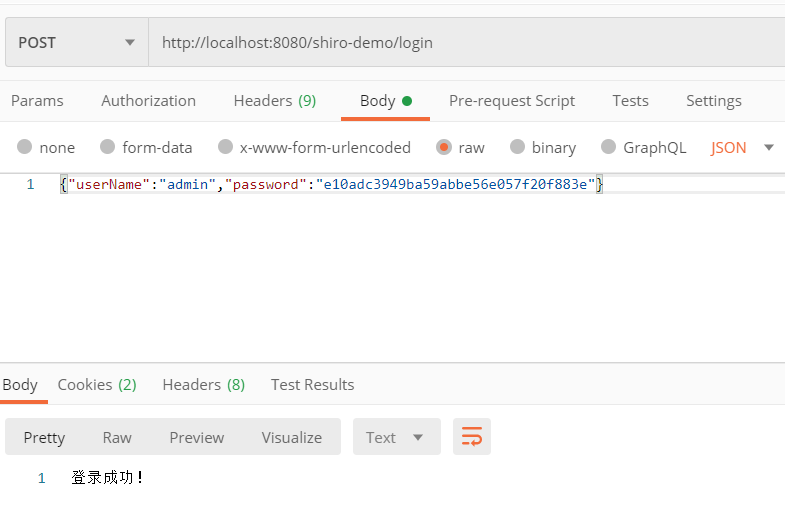785x512 pixels.
Task: Switch to the Params tab
Action: 37,100
